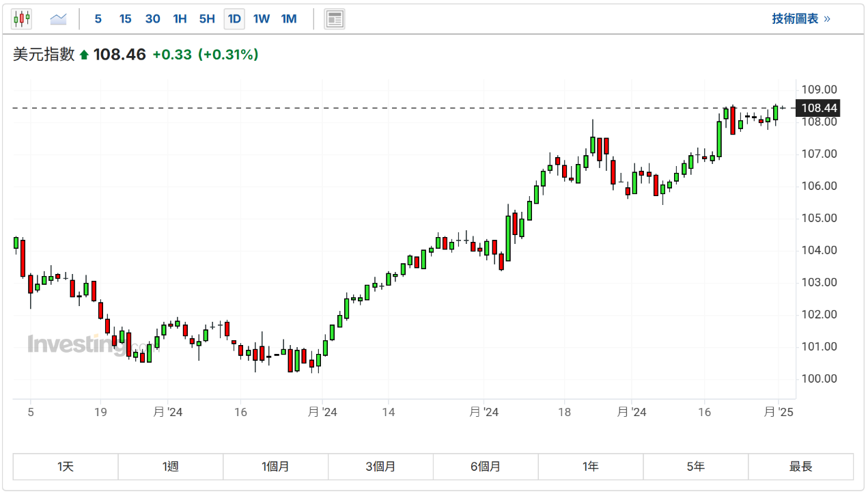
Task: Select the 1個月 range tab
Action: click(275, 467)
